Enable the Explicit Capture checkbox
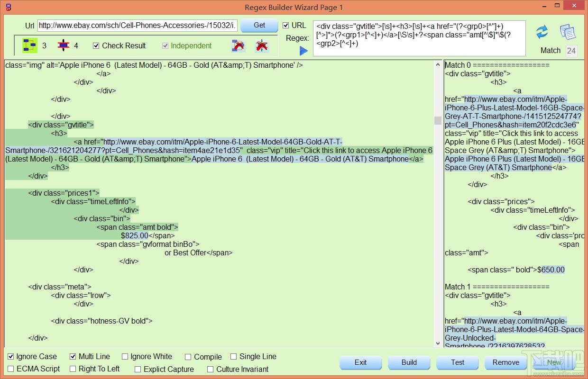 [x=138, y=369]
